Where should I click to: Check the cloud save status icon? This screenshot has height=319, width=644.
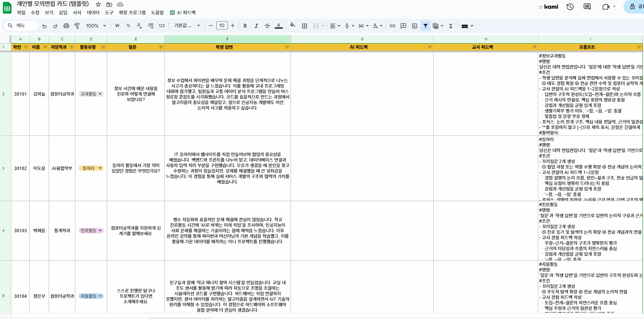[120, 4]
